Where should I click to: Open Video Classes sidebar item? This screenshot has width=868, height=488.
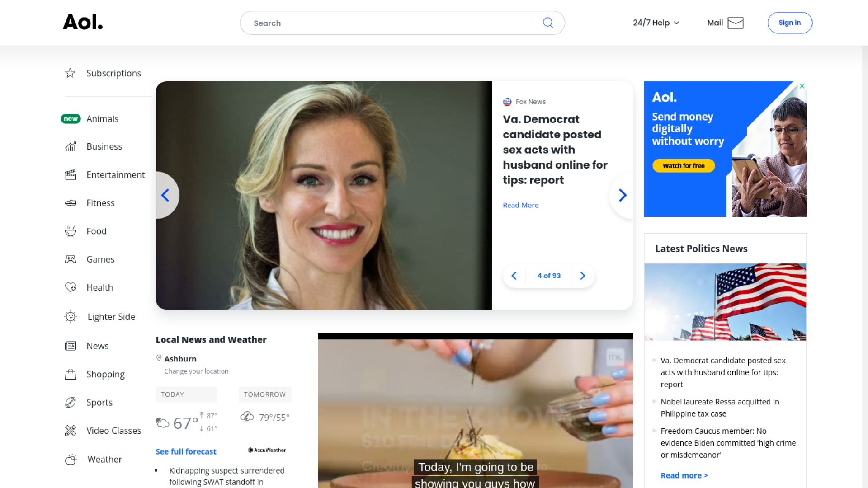pos(113,431)
